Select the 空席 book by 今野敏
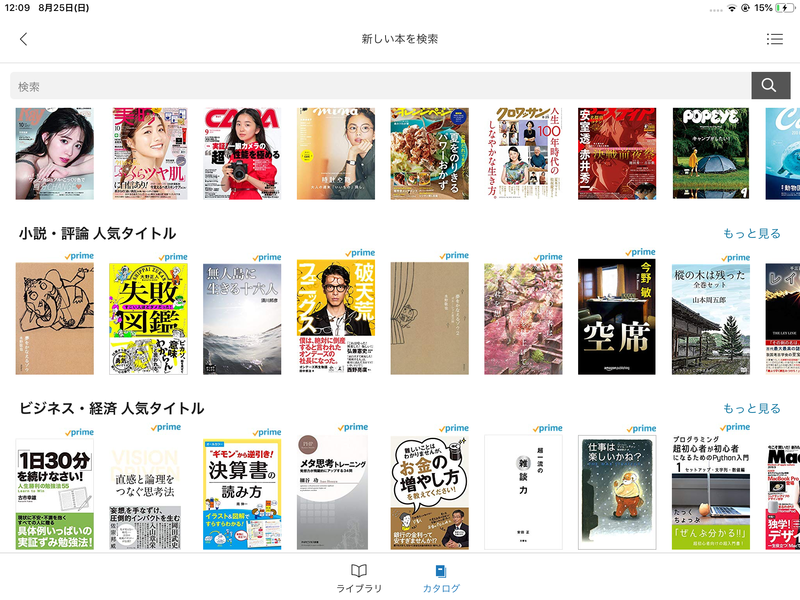The height and width of the screenshot is (600, 800). click(617, 317)
